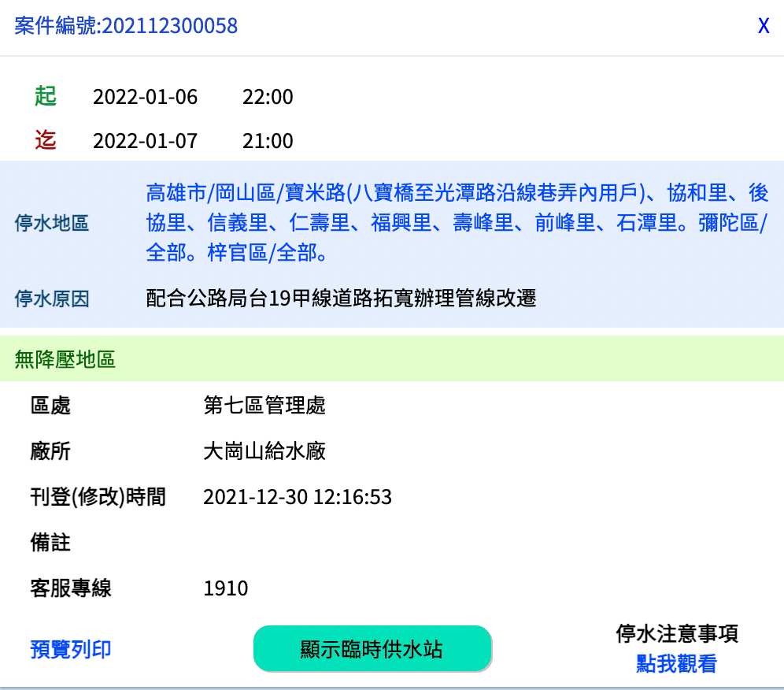
Task: Click the 停水原因 label
Action: pos(52,299)
